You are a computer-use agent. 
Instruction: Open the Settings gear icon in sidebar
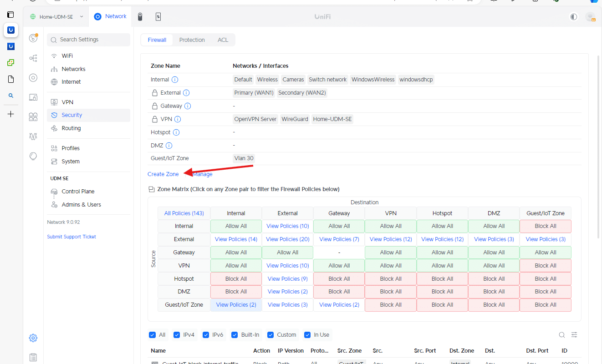(x=33, y=338)
